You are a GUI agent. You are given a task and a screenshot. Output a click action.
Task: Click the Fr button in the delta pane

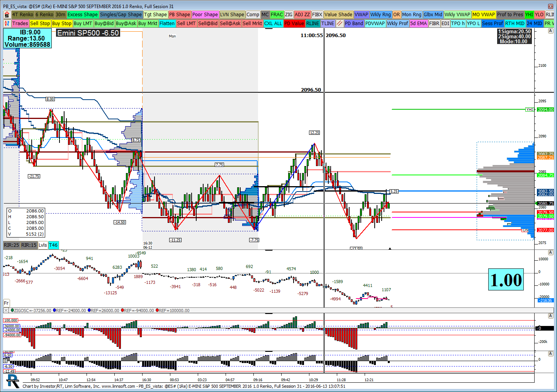tap(6, 303)
